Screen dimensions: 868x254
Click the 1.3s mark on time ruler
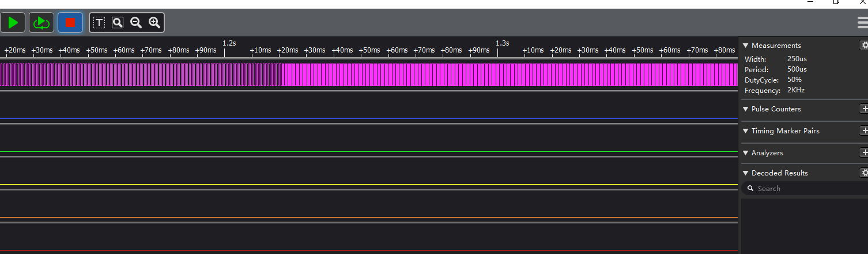[502, 43]
